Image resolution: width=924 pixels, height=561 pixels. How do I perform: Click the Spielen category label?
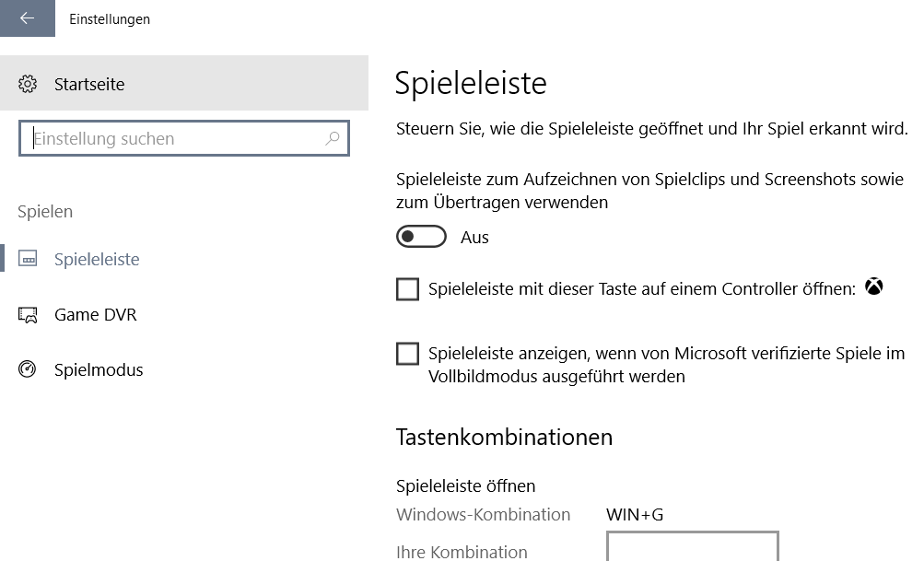(45, 212)
